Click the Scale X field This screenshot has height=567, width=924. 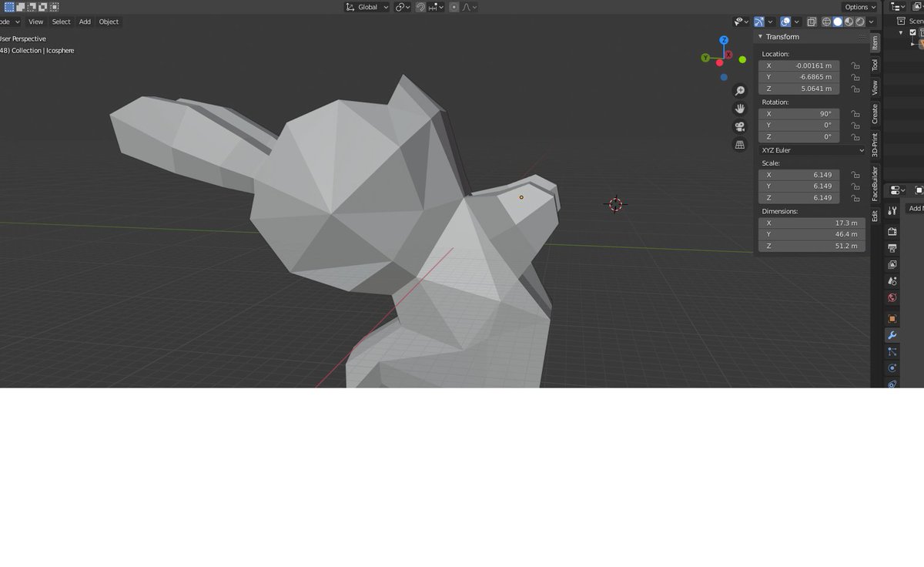click(798, 175)
